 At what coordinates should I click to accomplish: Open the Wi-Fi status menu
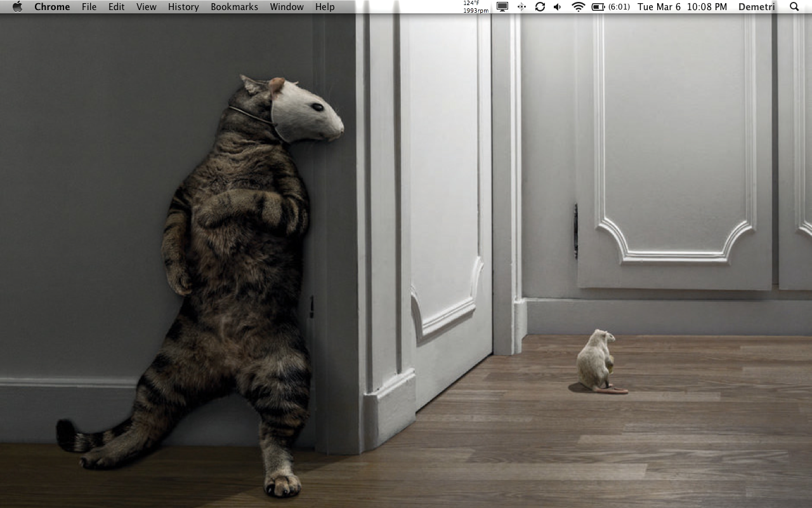pos(578,7)
